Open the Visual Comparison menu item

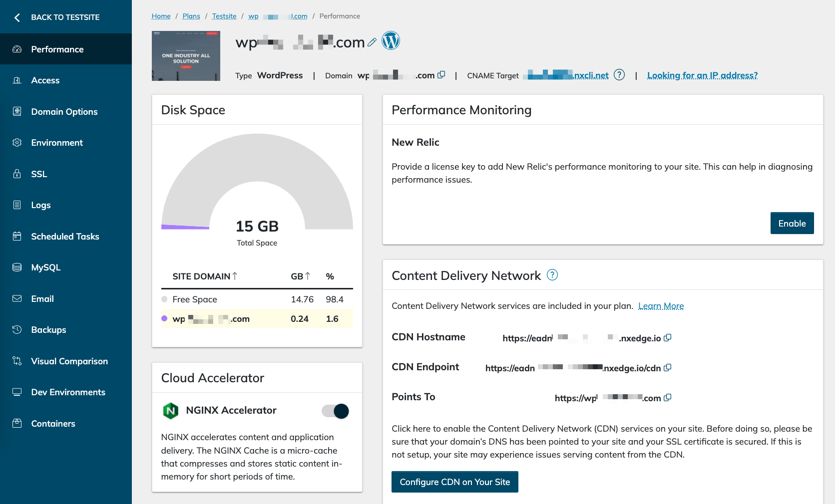(66, 361)
